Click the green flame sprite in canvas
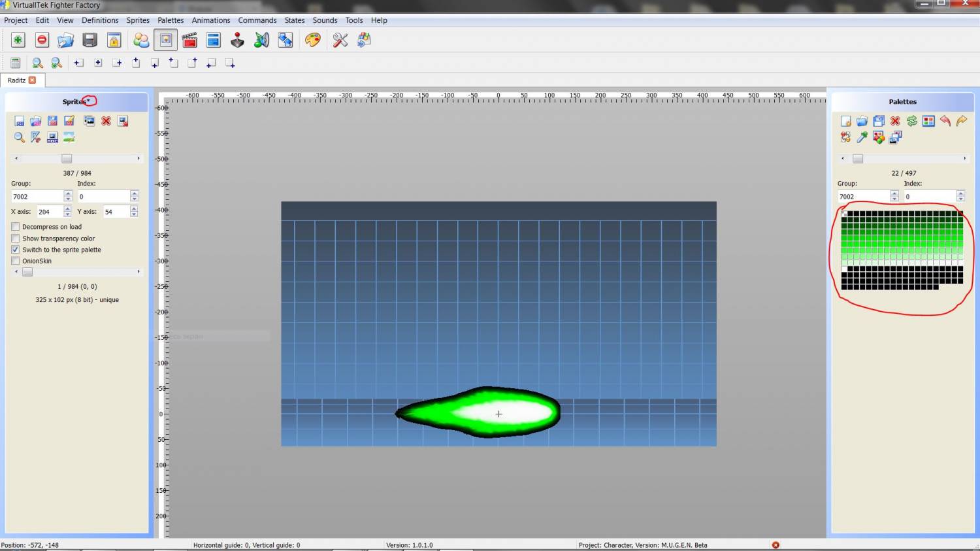This screenshot has height=551, width=980. click(x=478, y=412)
